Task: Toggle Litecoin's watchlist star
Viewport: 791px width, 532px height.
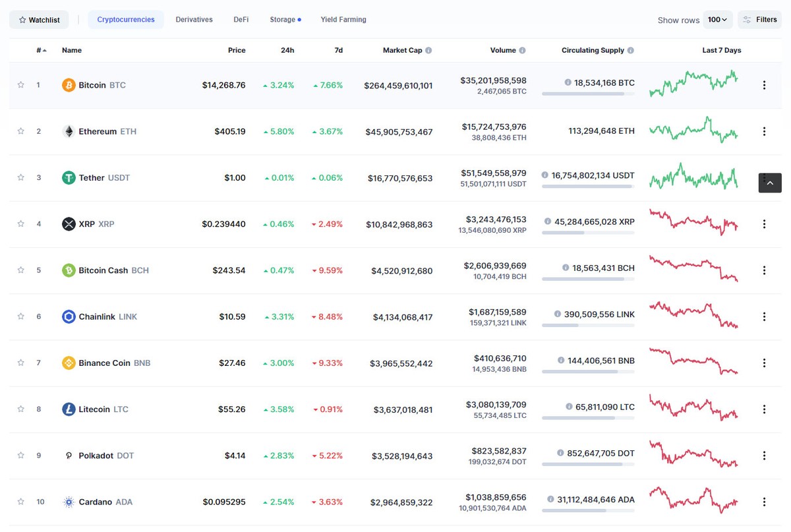Action: pos(20,409)
